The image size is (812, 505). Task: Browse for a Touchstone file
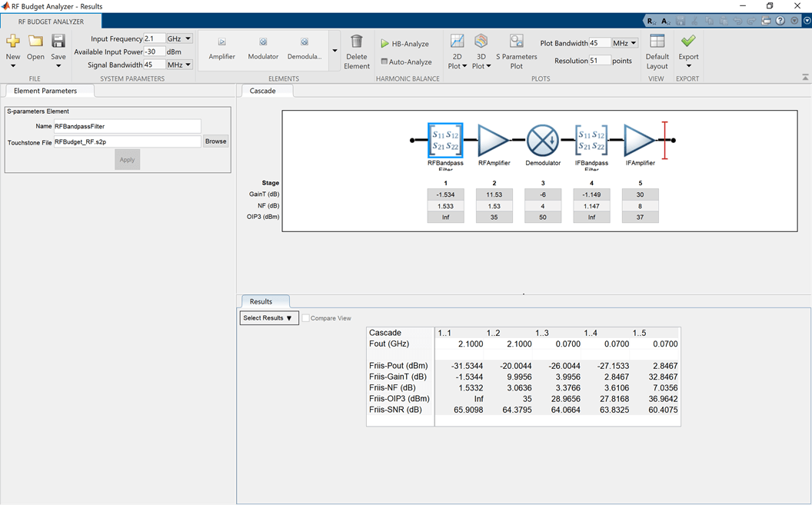point(215,141)
